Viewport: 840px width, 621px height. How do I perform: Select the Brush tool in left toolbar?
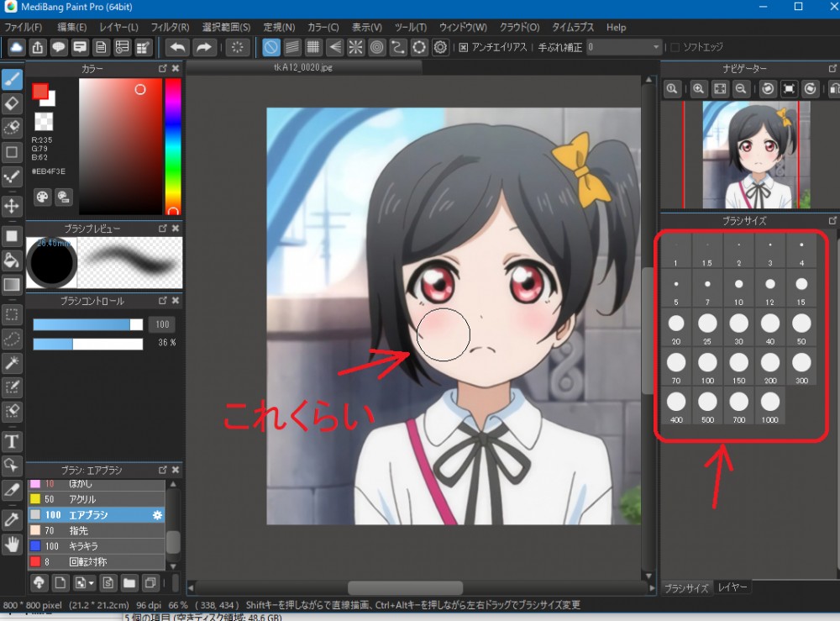pos(12,79)
